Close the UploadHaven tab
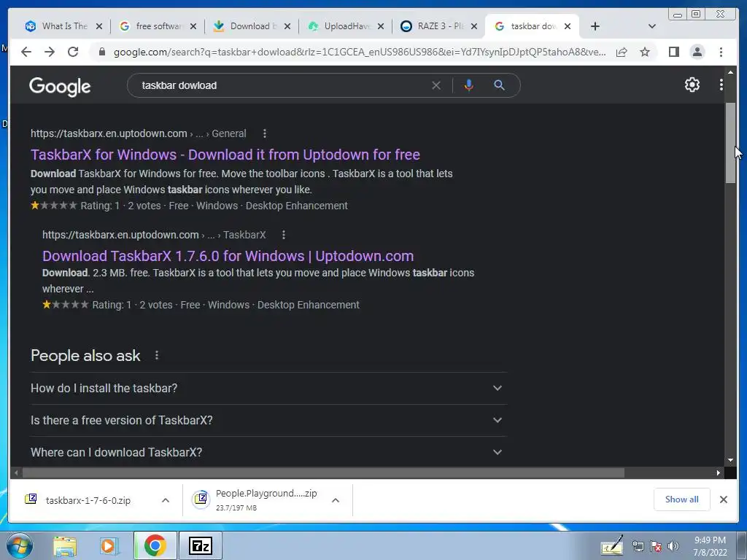This screenshot has height=560, width=747. (x=380, y=26)
